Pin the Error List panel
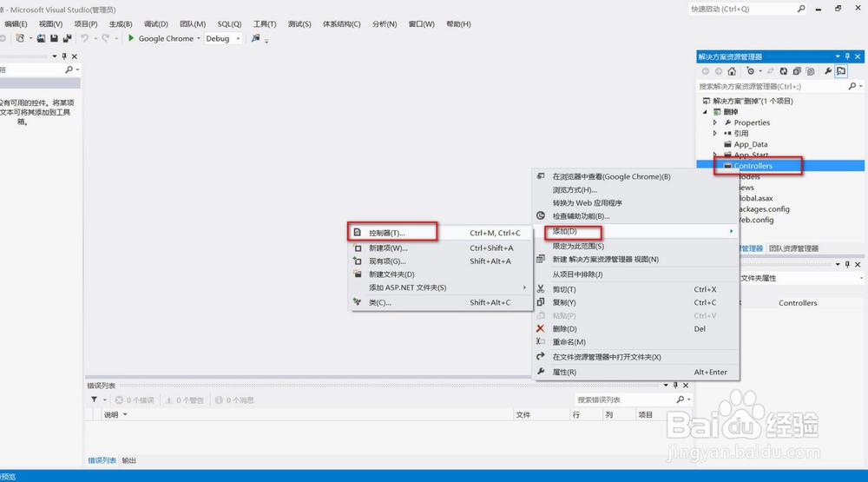This screenshot has width=868, height=482. (675, 385)
